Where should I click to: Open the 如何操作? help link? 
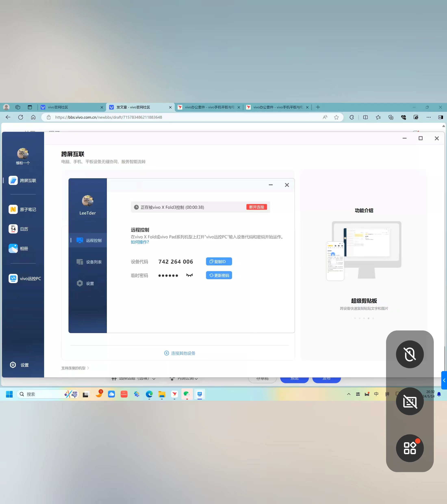[140, 242]
